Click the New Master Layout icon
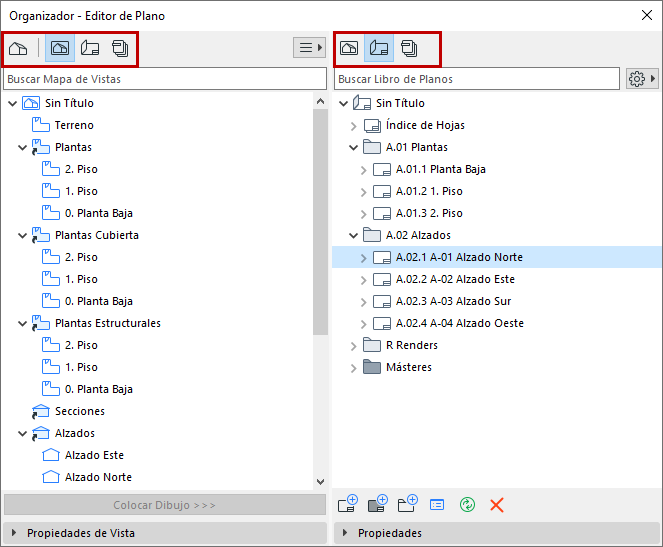 tap(378, 504)
